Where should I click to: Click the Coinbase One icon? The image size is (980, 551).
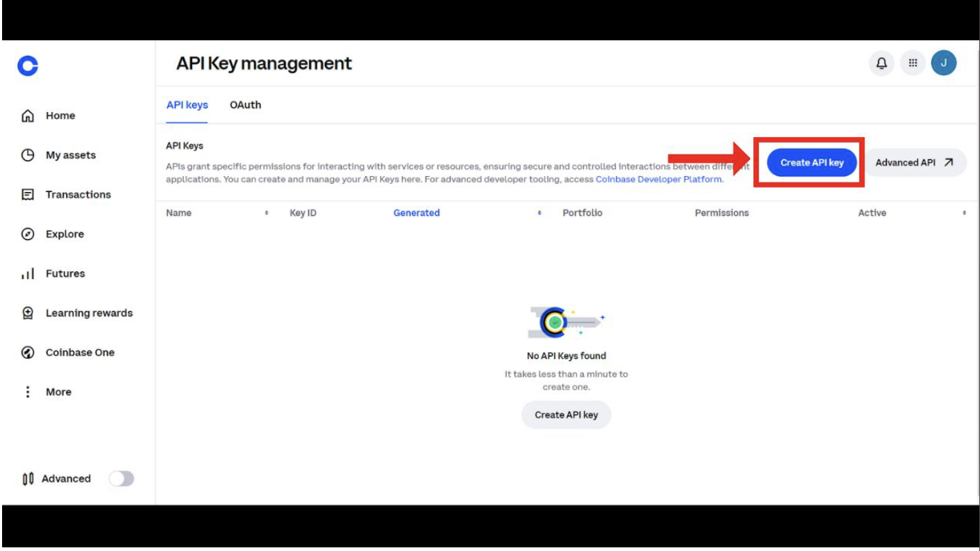pos(28,353)
